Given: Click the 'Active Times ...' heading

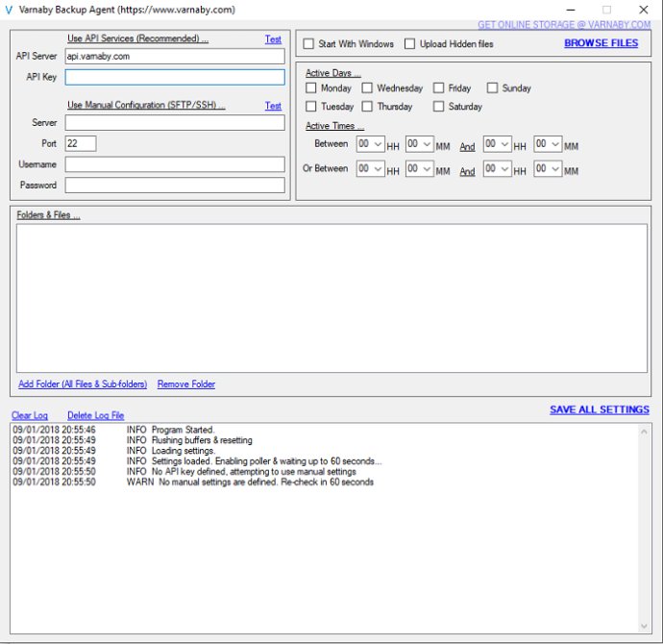Looking at the screenshot, I should point(334,126).
